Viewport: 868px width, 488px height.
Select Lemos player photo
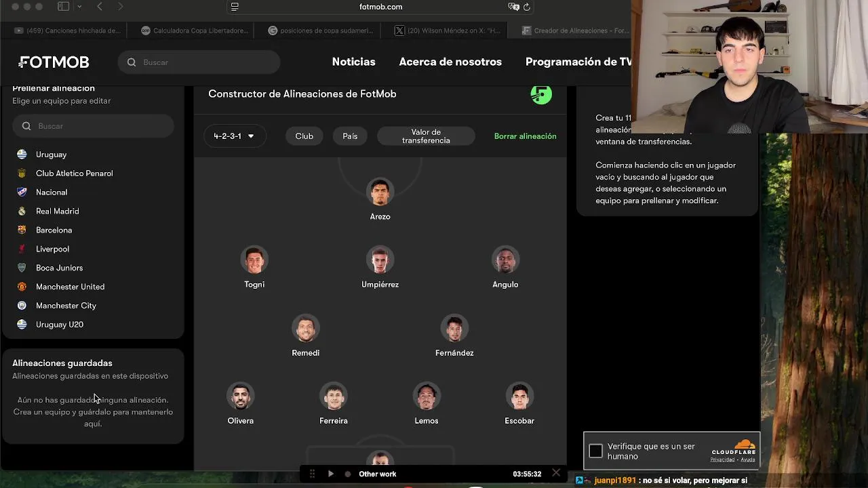pyautogui.click(x=427, y=396)
